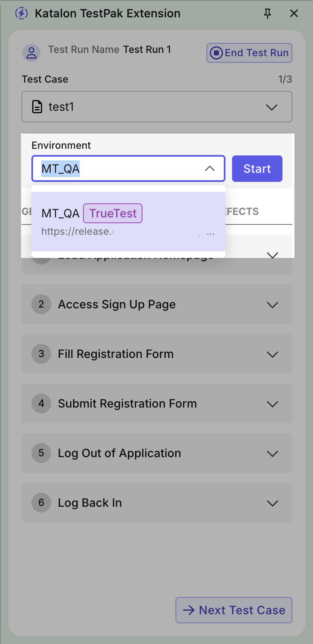The height and width of the screenshot is (644, 313).
Task: Expand the Fill Registration Form step
Action: (x=272, y=354)
